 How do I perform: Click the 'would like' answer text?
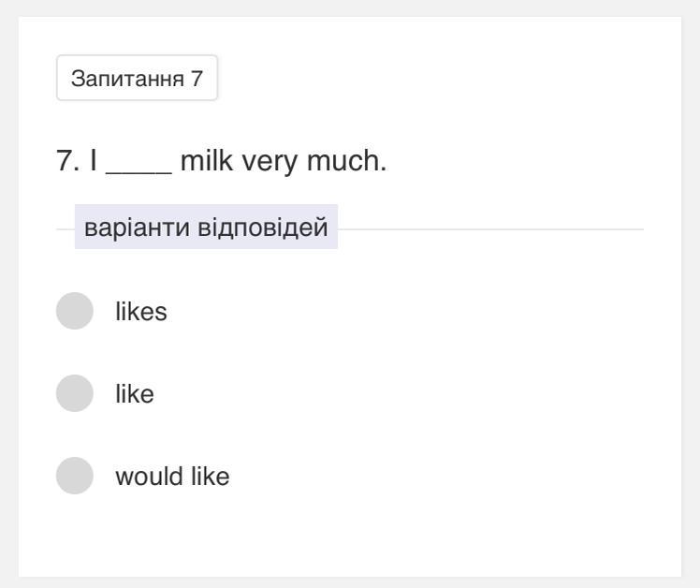point(172,477)
